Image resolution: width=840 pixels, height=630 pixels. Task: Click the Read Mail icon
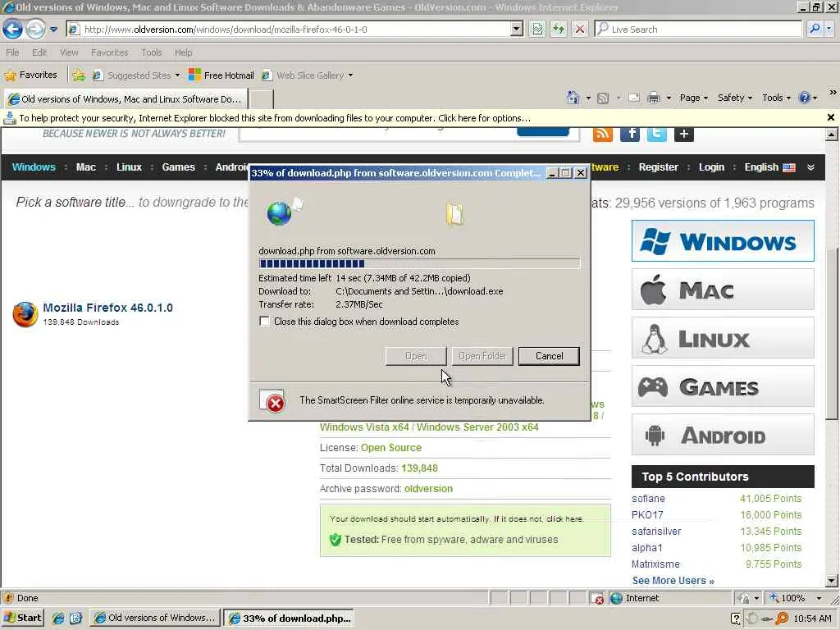634,98
